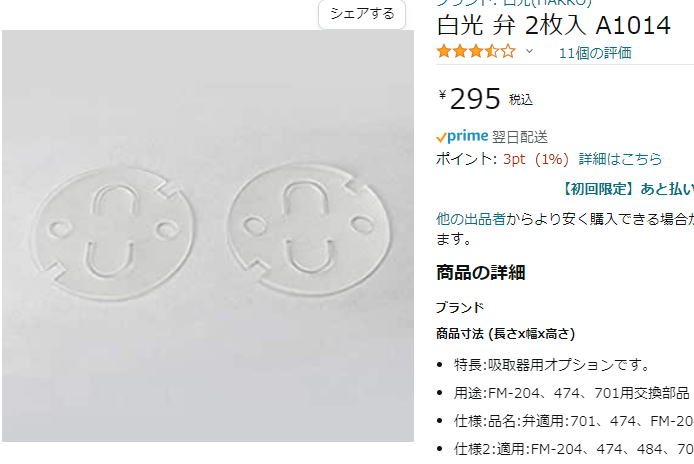
Task: Click the right valve in product photo
Action: (x=309, y=229)
